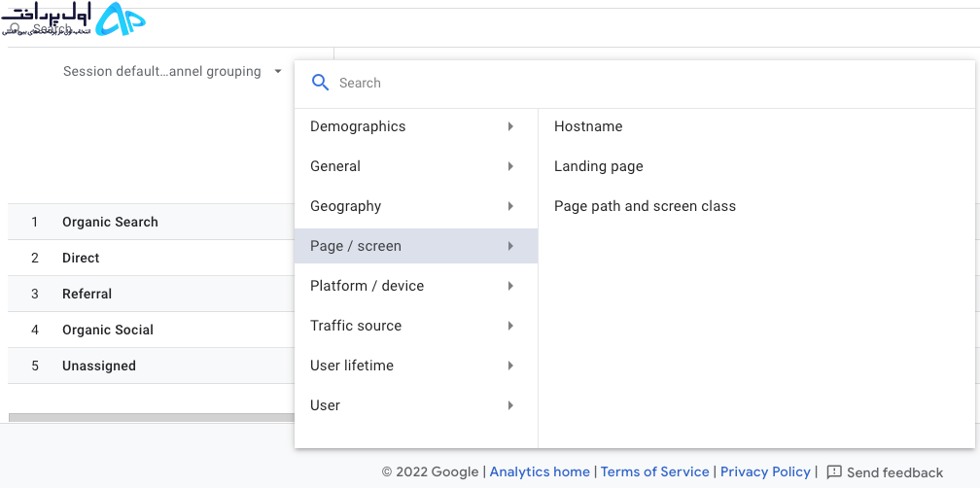Open the Analytics home link
This screenshot has height=488, width=980.
point(540,471)
